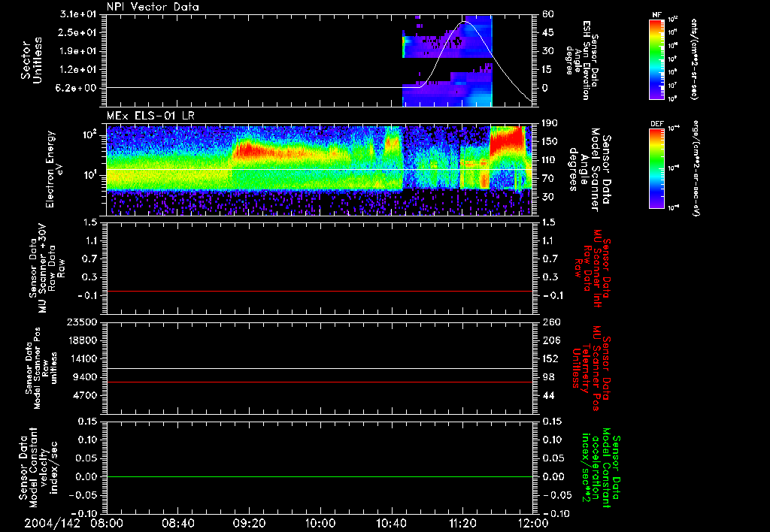The image size is (770, 532).
Task: Click the DEF energy flux color bar
Action: (x=656, y=168)
